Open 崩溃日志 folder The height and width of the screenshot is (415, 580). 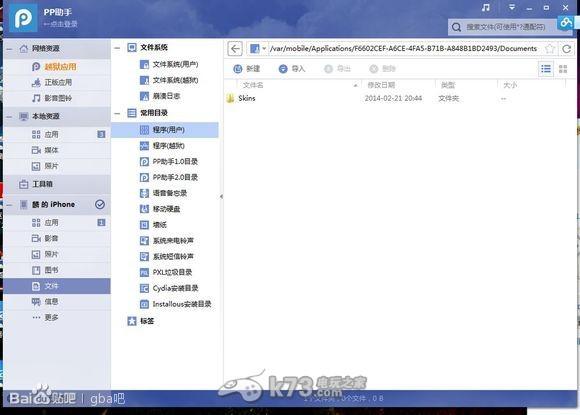[x=160, y=96]
